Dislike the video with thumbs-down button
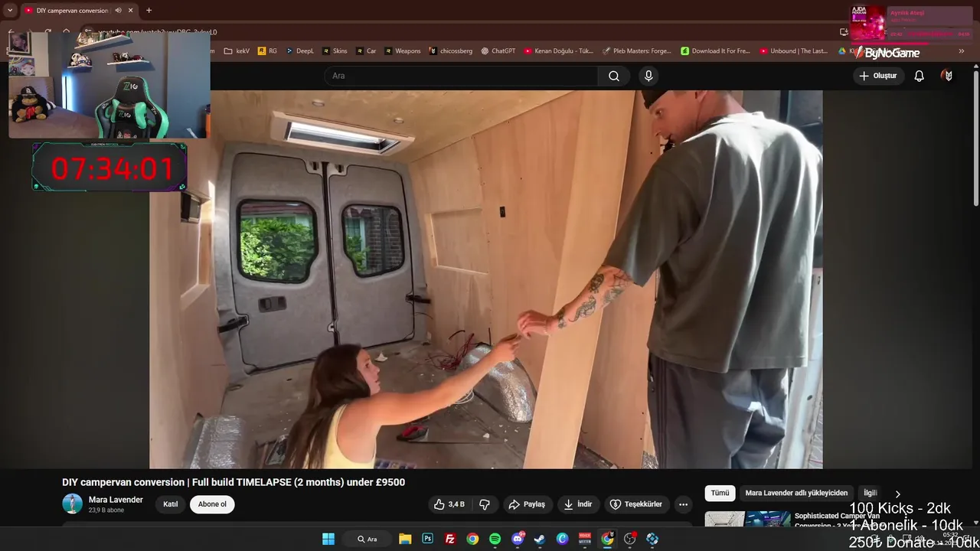 tap(485, 504)
